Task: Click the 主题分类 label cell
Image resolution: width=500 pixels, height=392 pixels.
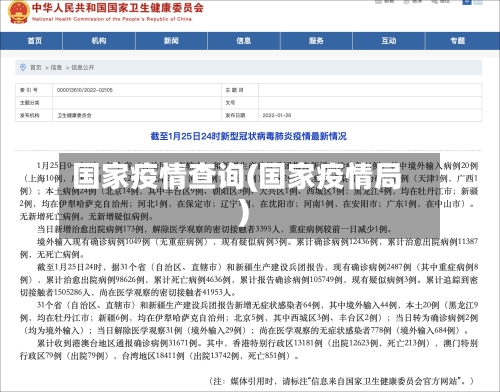Action: [34, 103]
